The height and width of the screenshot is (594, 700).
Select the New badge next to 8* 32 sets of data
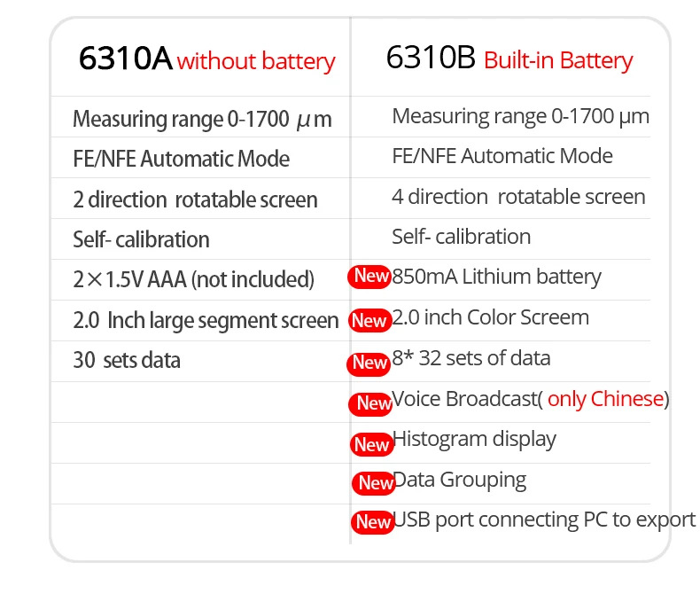369,362
